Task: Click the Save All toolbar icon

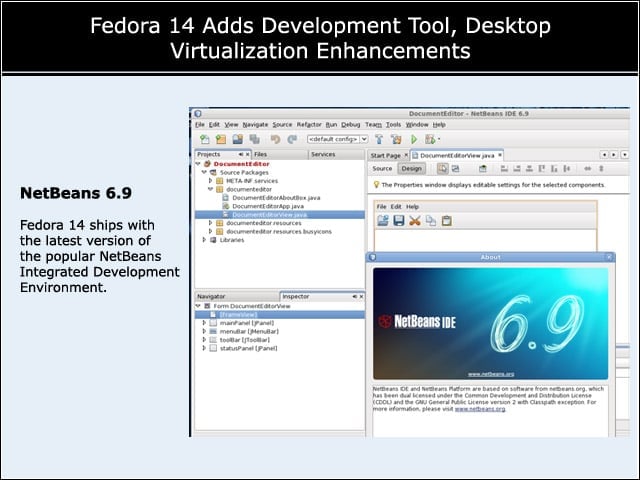Action: tap(255, 139)
